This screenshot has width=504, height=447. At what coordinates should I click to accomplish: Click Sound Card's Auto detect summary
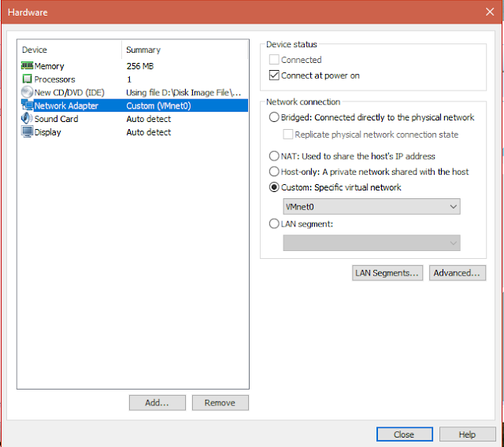tap(149, 119)
